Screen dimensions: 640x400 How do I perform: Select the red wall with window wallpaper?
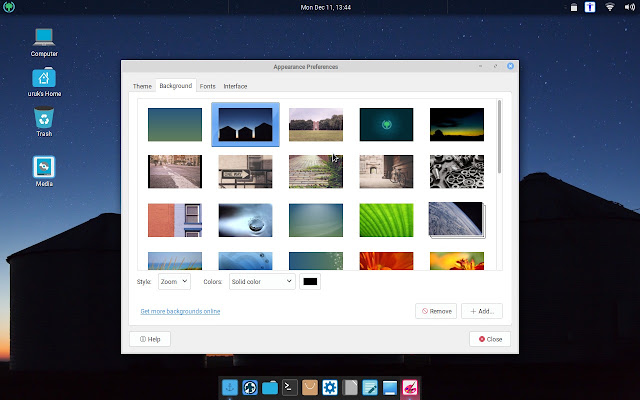click(175, 220)
